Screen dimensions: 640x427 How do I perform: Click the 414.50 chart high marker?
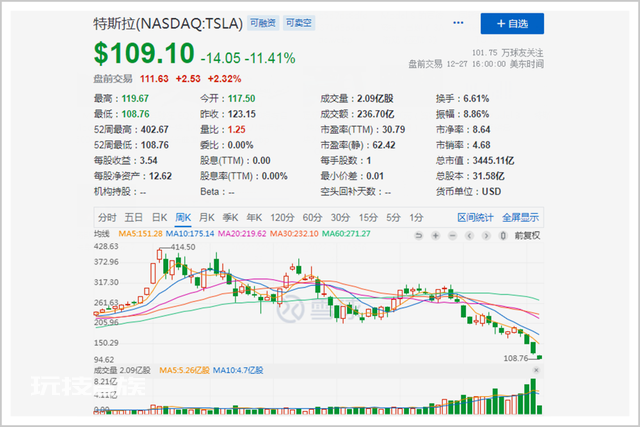[183, 247]
